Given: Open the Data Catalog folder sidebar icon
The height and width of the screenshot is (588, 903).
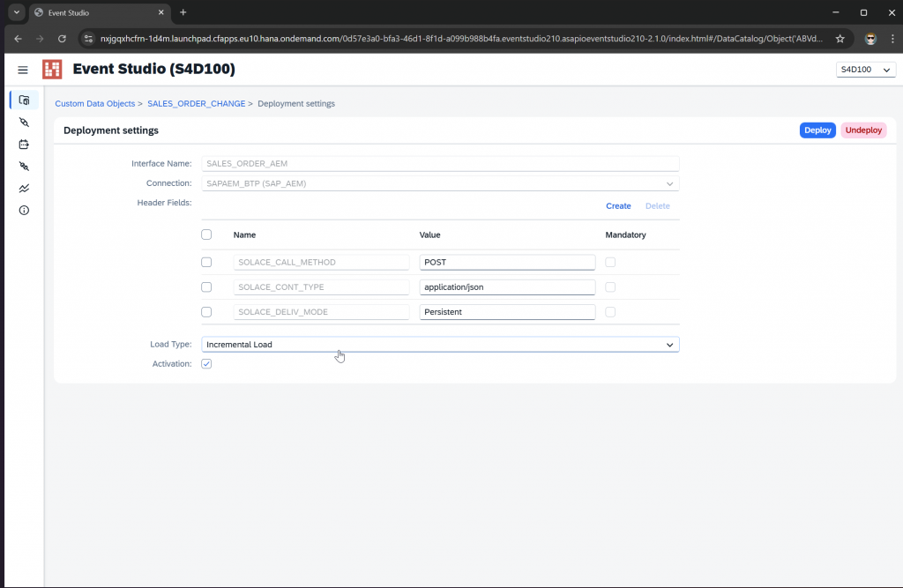Looking at the screenshot, I should point(24,100).
